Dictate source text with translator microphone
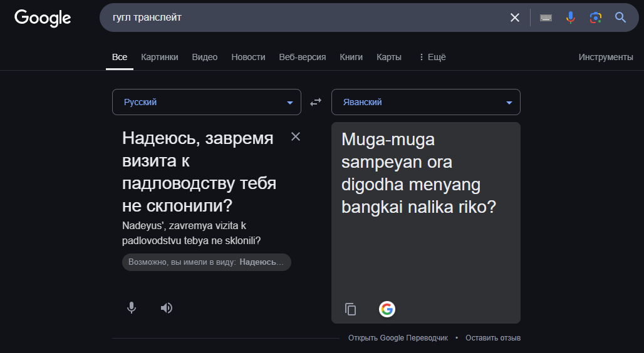This screenshot has height=353, width=644. [x=132, y=308]
